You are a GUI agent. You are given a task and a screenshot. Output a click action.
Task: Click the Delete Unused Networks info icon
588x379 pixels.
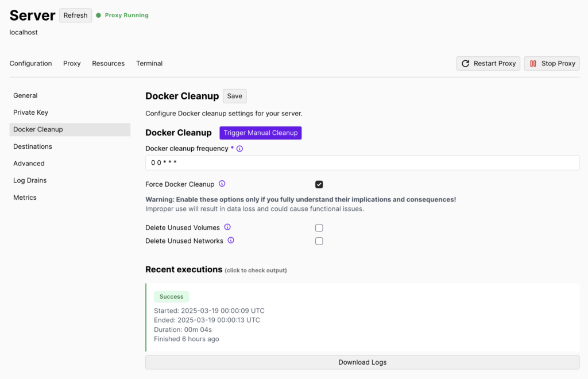pos(230,241)
